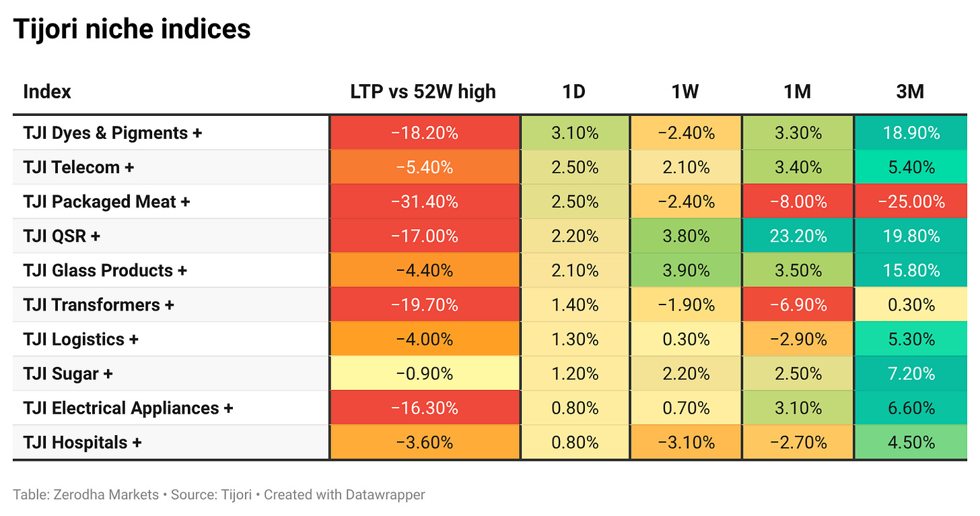
Task: Click the Index column header
Action: (47, 92)
